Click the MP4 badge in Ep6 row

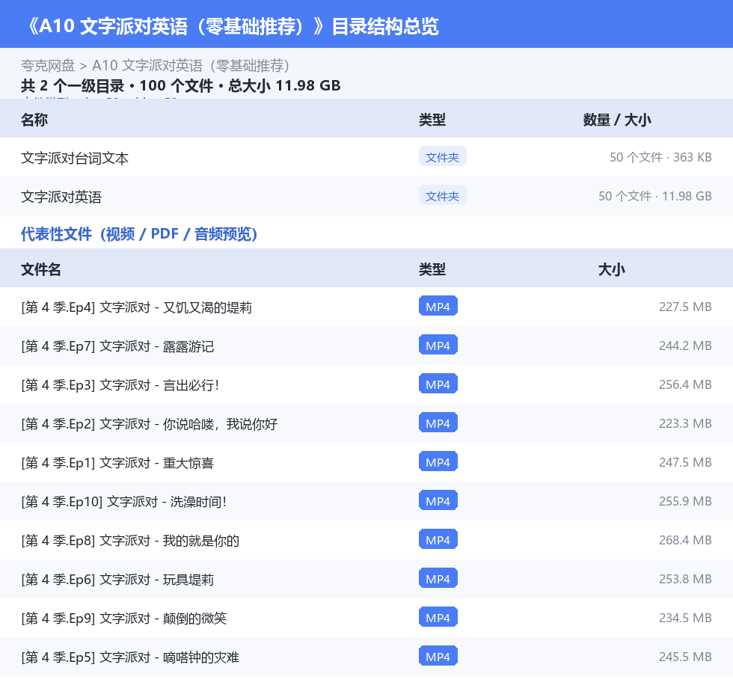point(438,578)
